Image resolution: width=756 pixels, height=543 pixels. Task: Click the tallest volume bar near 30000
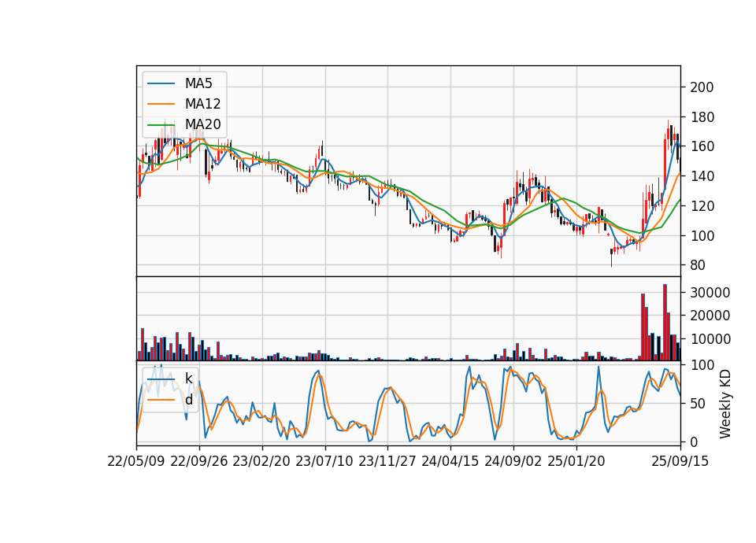665,323
